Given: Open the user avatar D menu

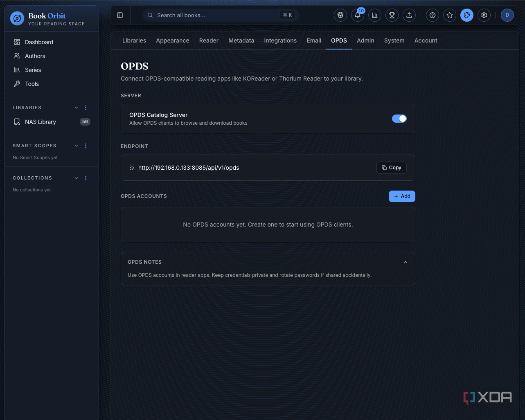Looking at the screenshot, I should [507, 15].
